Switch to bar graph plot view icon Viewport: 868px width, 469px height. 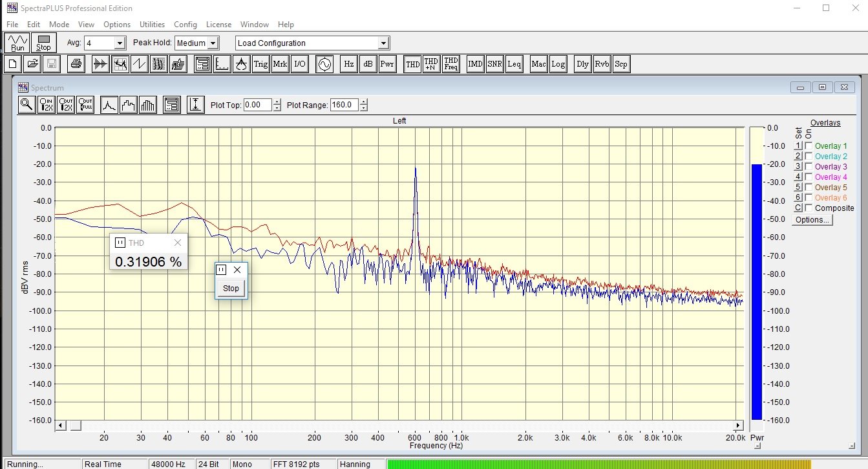pyautogui.click(x=148, y=105)
